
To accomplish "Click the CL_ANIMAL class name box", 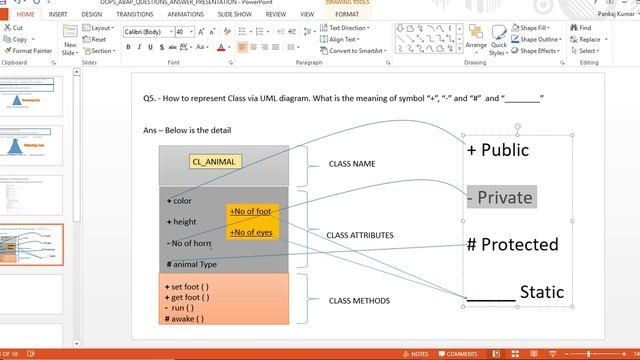I will (x=215, y=162).
